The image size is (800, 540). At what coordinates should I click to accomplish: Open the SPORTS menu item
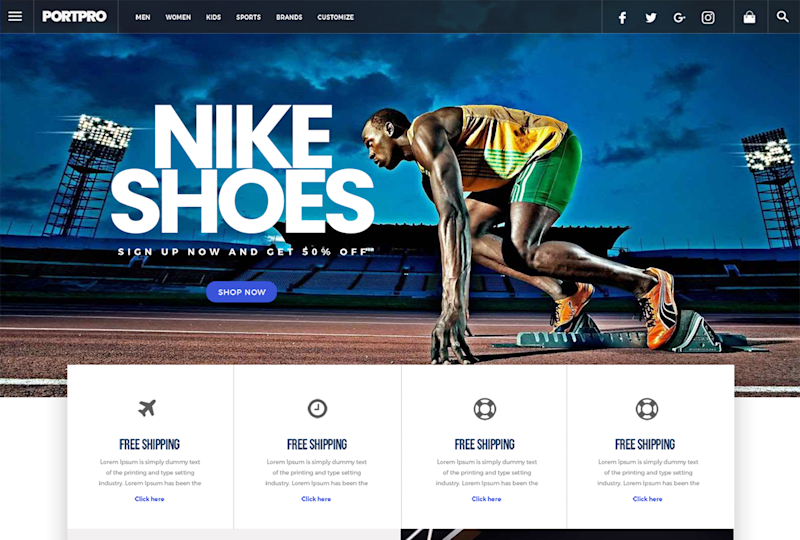(x=248, y=17)
